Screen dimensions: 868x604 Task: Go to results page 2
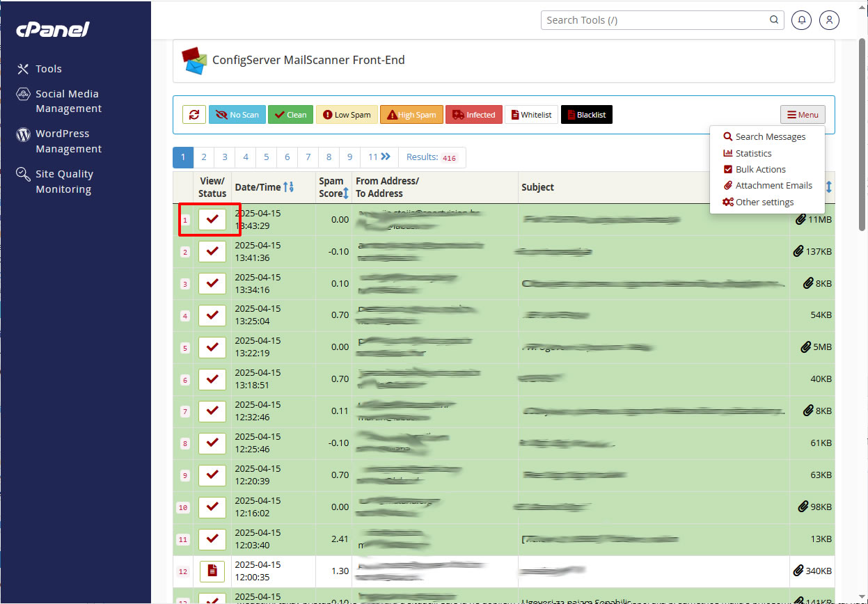(x=204, y=157)
